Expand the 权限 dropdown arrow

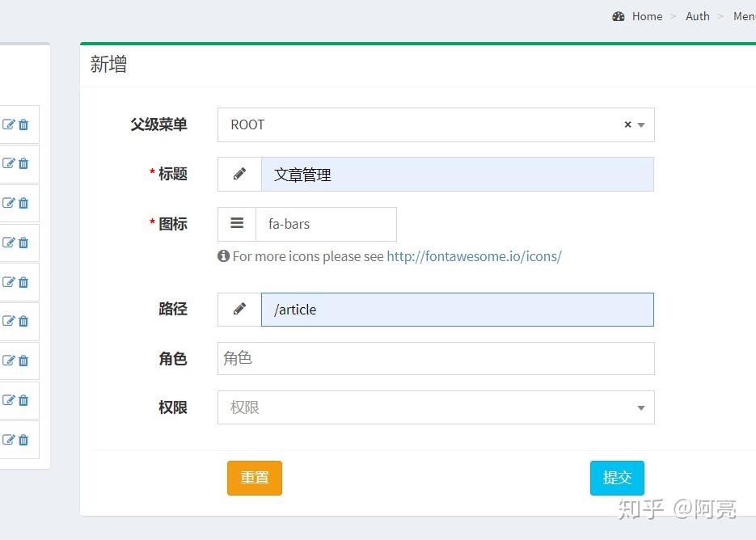click(640, 408)
